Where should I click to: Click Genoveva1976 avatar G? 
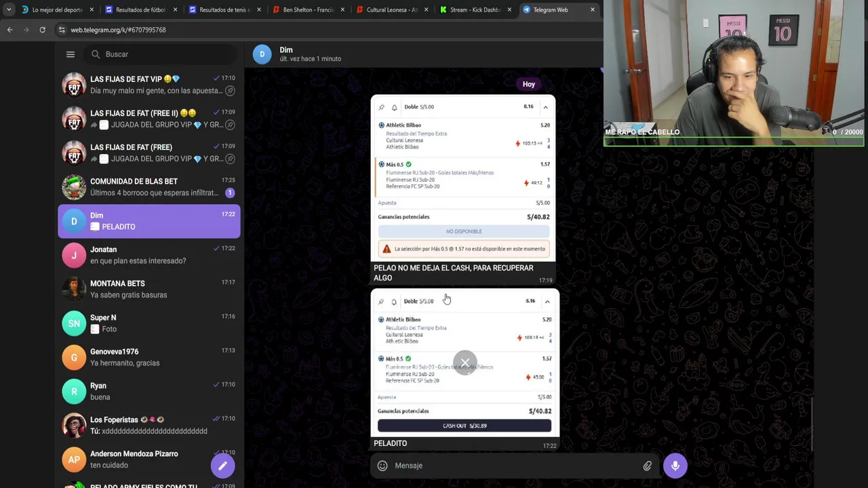(x=74, y=357)
